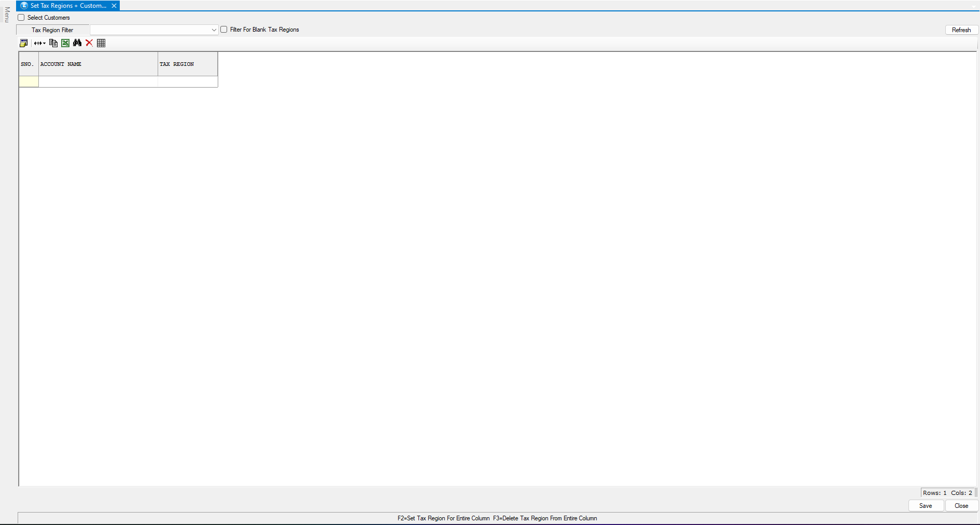Image resolution: width=980 pixels, height=525 pixels.
Task: Click the save layout icon in grid toolbar
Action: click(23, 43)
